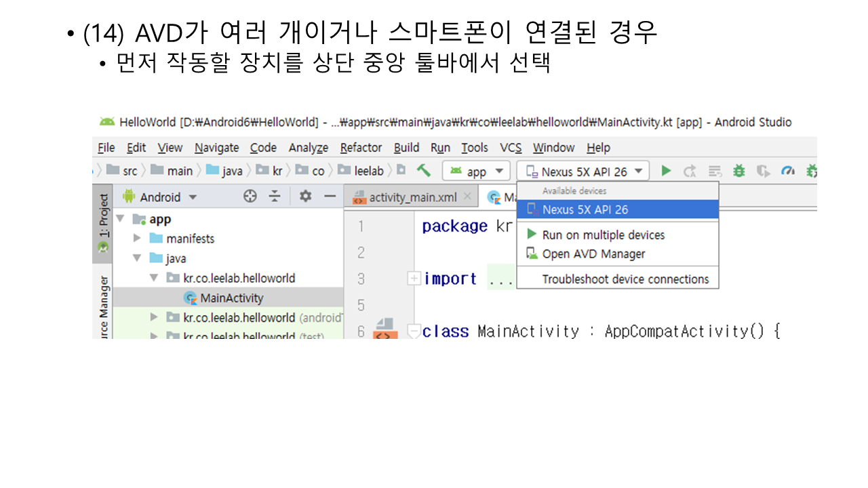The height and width of the screenshot is (488, 868).
Task: Expand the import fold in editor
Action: click(x=414, y=279)
